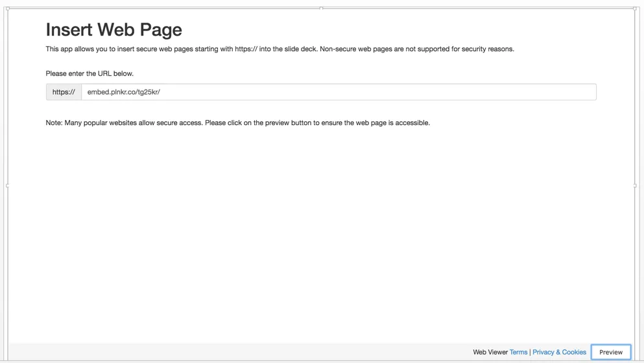Click the separator between Terms and Privacy

pyautogui.click(x=530, y=352)
